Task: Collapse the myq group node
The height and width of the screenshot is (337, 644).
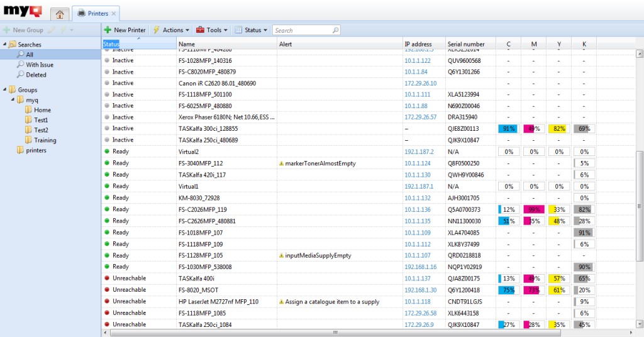Action: 13,100
